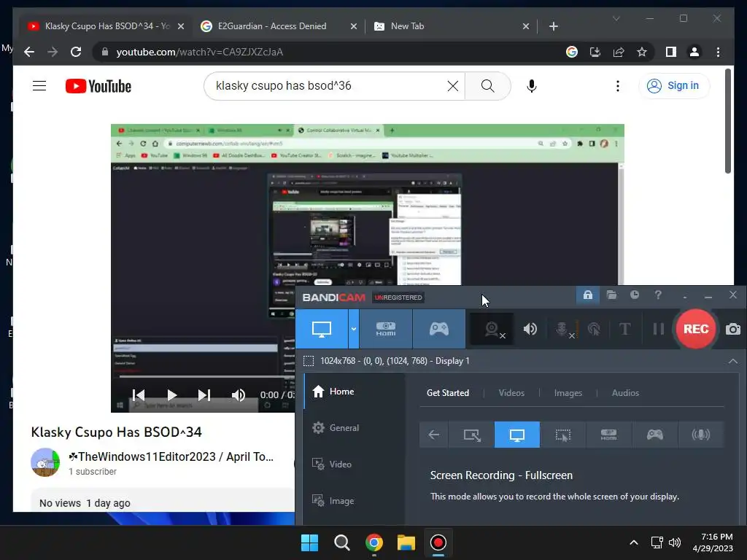
Task: Start recording with red REC button
Action: coord(695,329)
